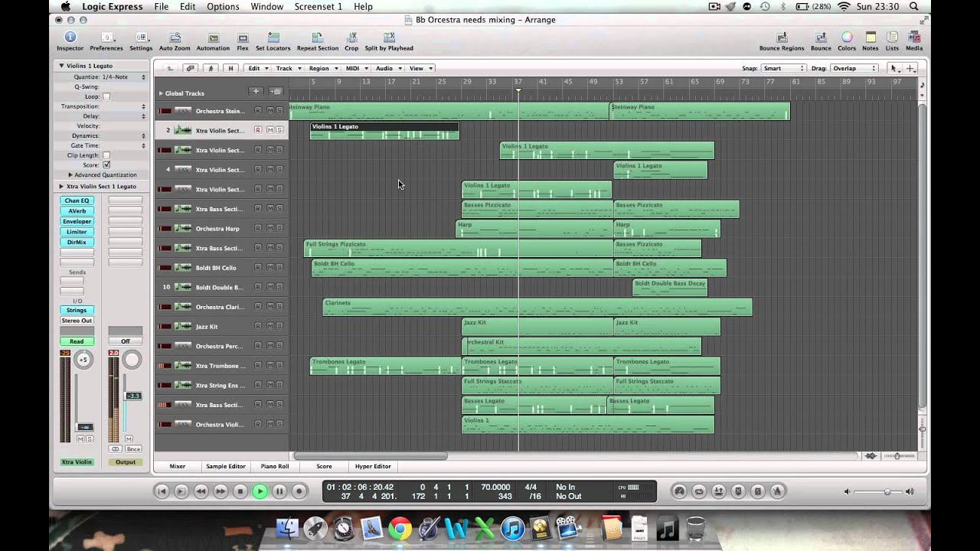Open the Region local menu
Screen dimensions: 980x551
coord(323,68)
